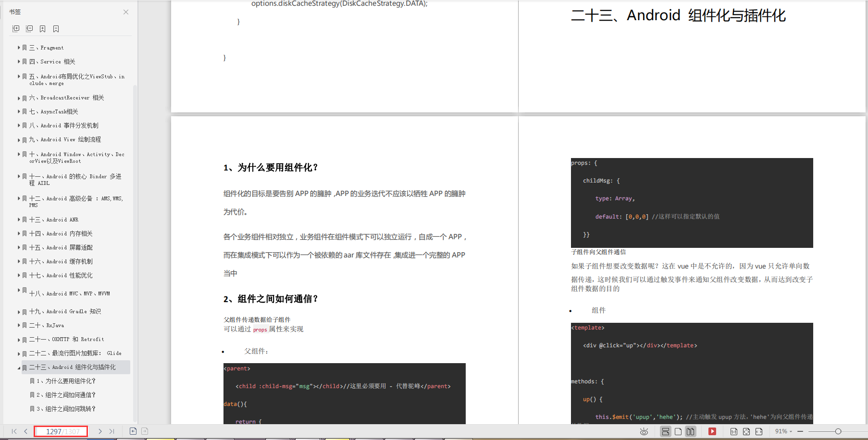868x440 pixels.
Task: Expand the 七、AsyncTask相关 bookmark
Action: pos(19,112)
